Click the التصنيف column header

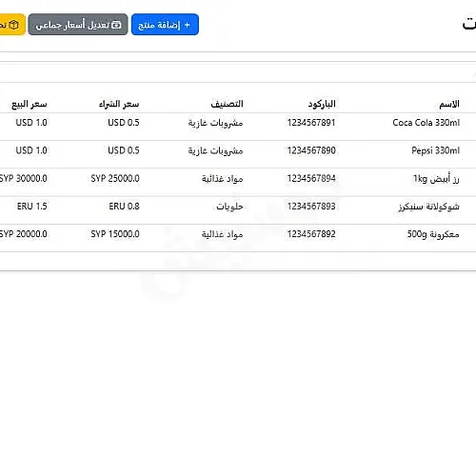pyautogui.click(x=227, y=104)
